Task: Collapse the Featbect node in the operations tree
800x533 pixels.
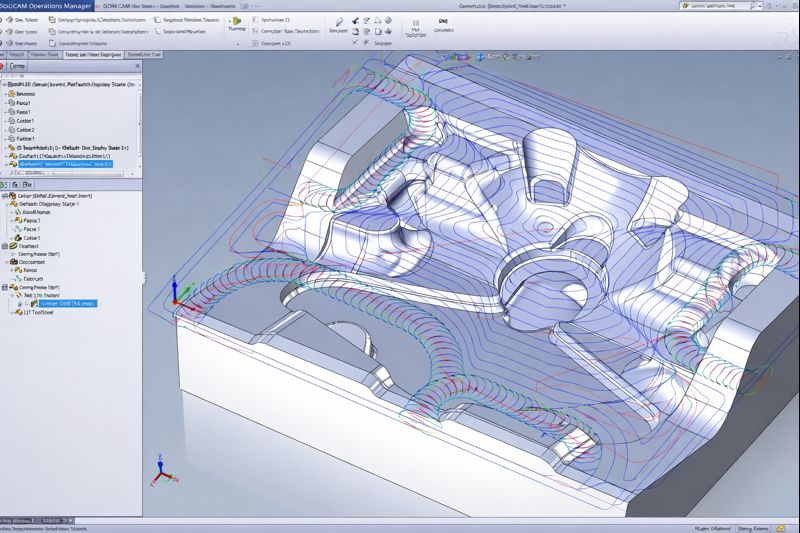Action: point(6,245)
